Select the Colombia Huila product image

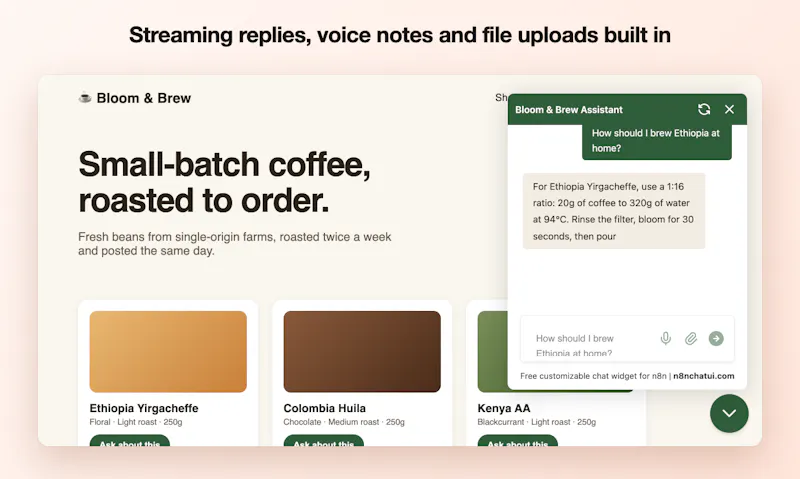pyautogui.click(x=362, y=351)
